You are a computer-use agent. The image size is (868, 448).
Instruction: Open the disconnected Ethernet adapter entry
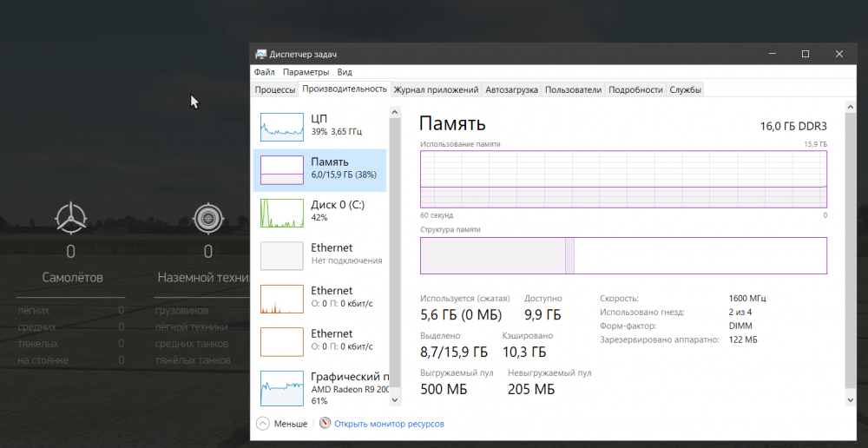(282, 255)
